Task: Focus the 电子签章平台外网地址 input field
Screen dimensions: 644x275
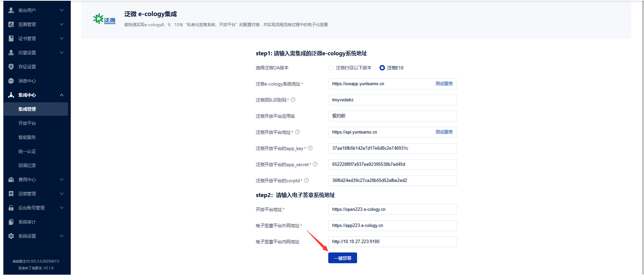Action: click(x=393, y=226)
